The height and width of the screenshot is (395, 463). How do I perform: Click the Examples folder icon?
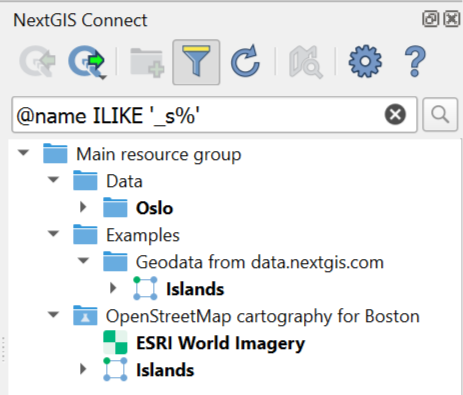click(x=85, y=234)
